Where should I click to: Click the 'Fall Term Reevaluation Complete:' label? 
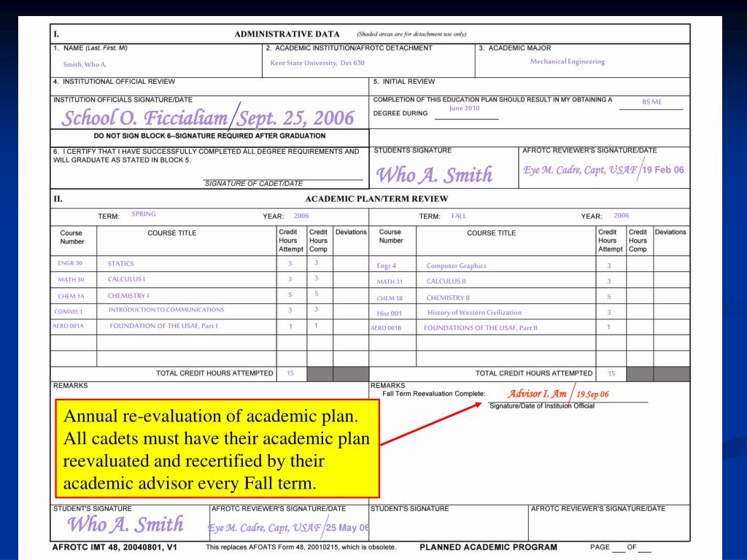pyautogui.click(x=433, y=394)
